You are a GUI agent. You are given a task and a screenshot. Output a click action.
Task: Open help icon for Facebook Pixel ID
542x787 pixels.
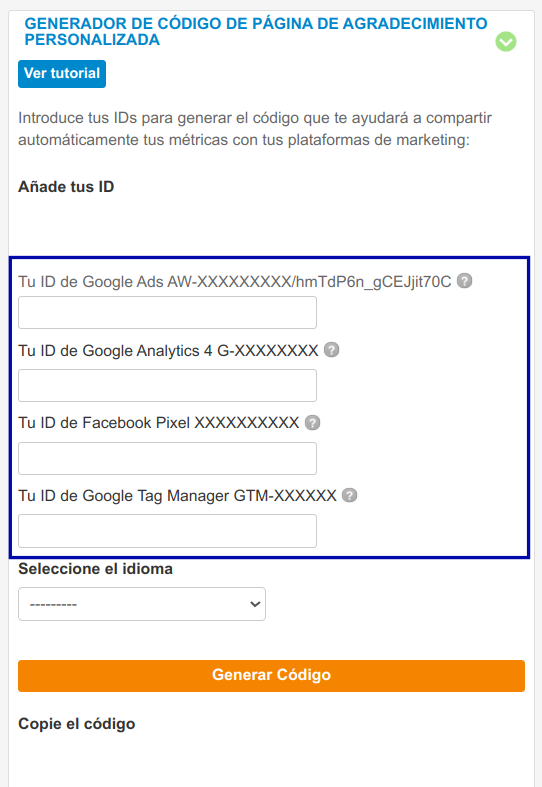coord(312,423)
